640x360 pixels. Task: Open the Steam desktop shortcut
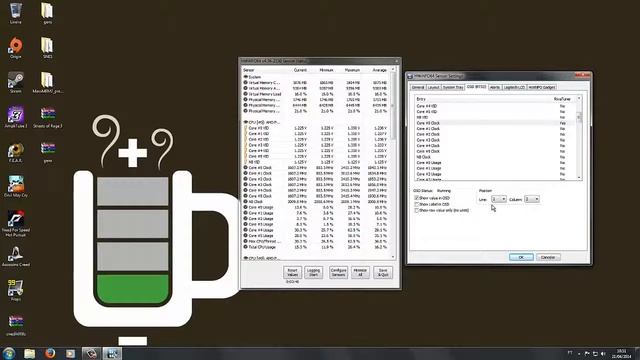(16, 82)
